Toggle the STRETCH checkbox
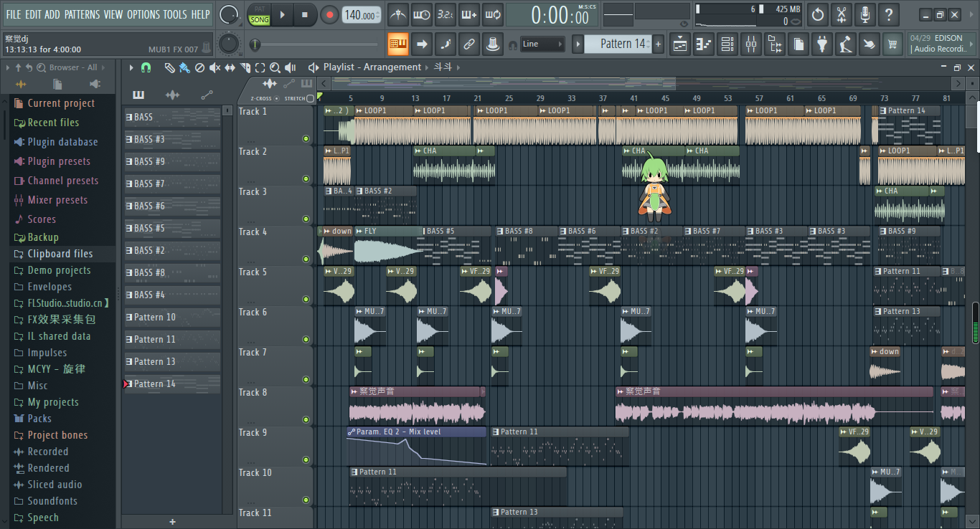This screenshot has height=529, width=980. 310,98
